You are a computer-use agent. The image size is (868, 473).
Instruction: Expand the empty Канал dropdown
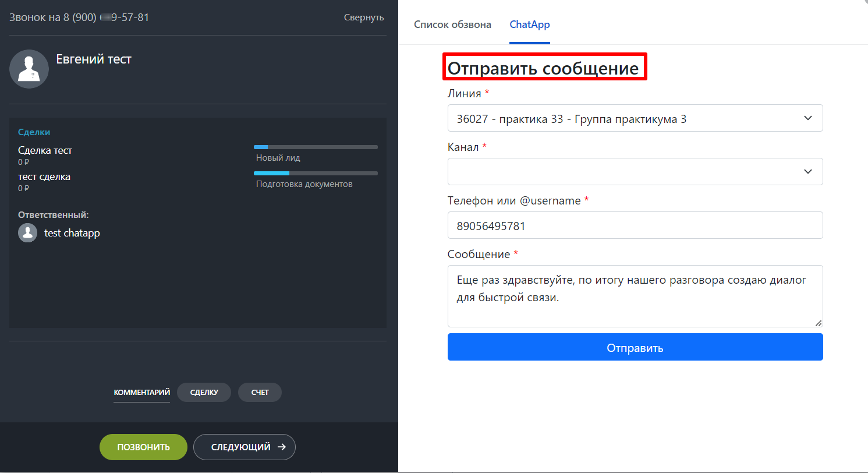click(x=635, y=171)
